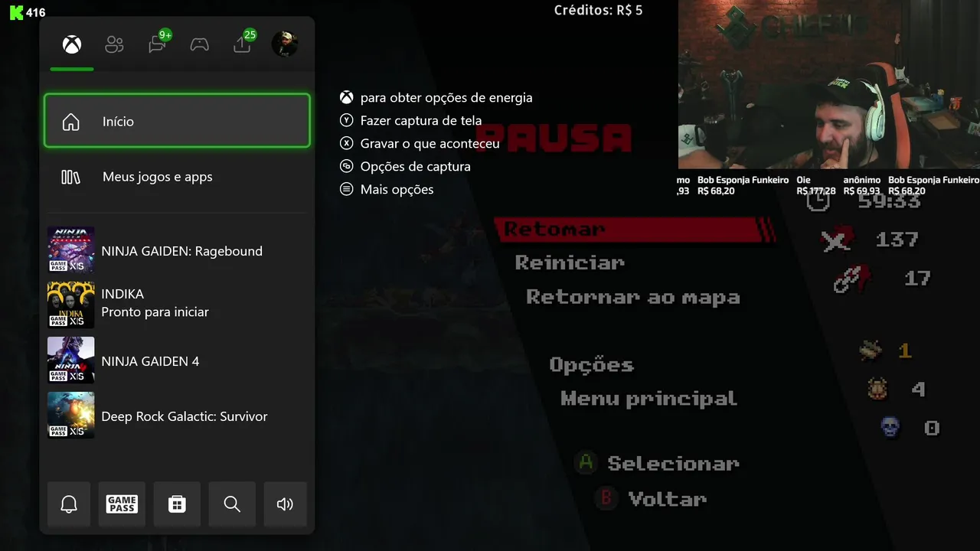The width and height of the screenshot is (980, 551).
Task: Launch NINJA GAIDEN 4 from recents
Action: click(x=177, y=360)
